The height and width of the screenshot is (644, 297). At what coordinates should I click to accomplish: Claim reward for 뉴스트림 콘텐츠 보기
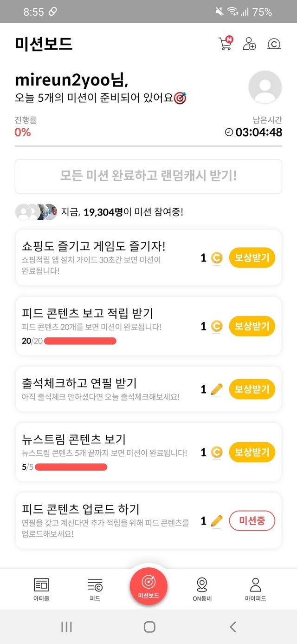coord(252,452)
